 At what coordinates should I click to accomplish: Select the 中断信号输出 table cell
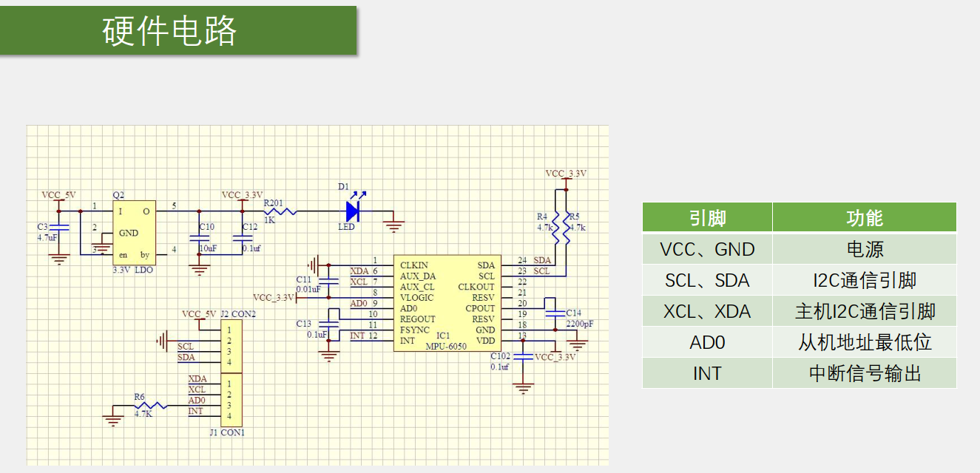[x=864, y=373]
